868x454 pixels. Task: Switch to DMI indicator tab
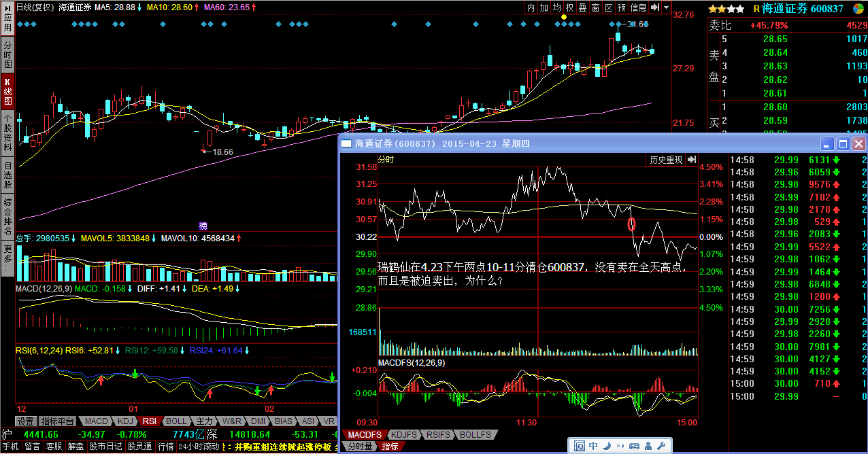(259, 421)
